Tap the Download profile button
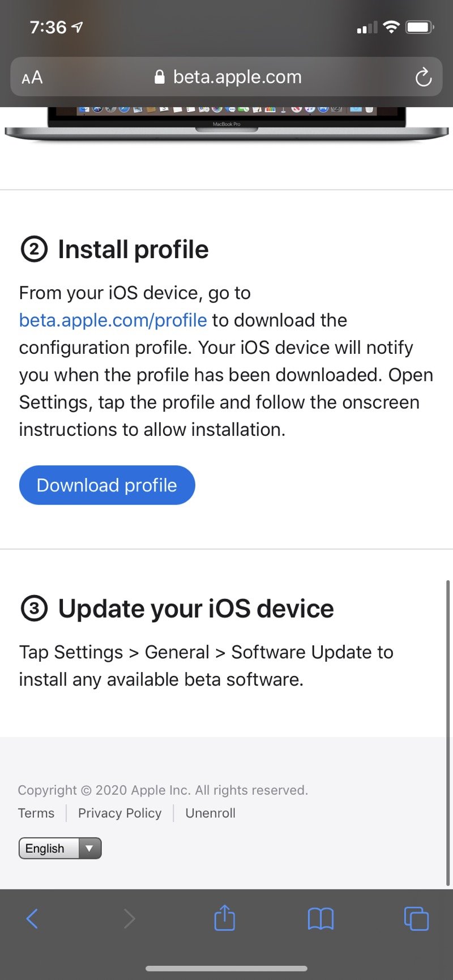 coord(106,485)
